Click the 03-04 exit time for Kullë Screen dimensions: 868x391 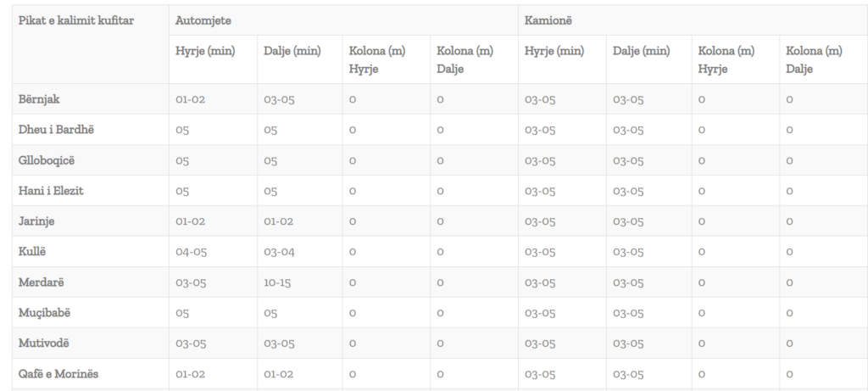coord(277,252)
